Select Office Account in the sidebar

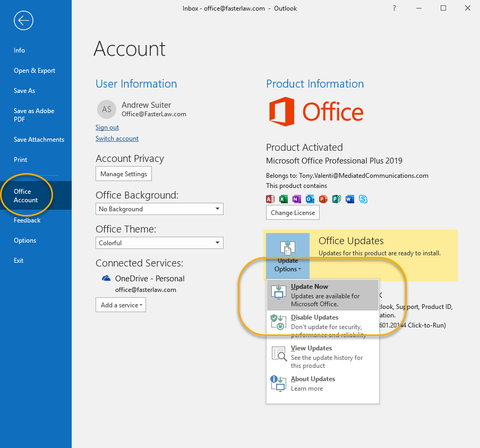click(36, 195)
